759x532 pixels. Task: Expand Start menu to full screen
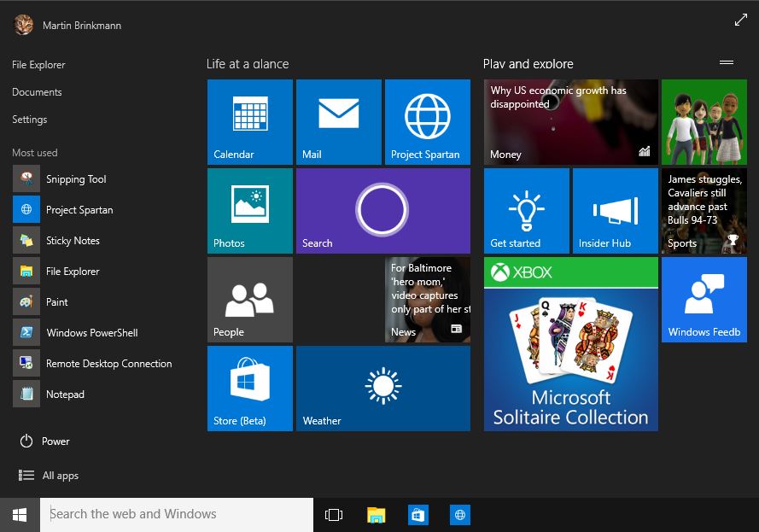coord(740,20)
